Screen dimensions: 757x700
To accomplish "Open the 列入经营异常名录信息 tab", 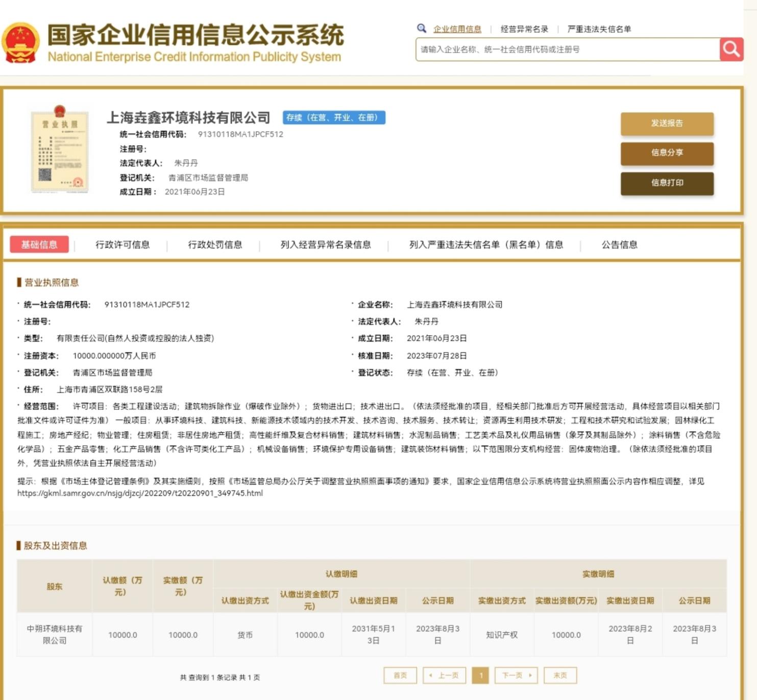I will (326, 245).
